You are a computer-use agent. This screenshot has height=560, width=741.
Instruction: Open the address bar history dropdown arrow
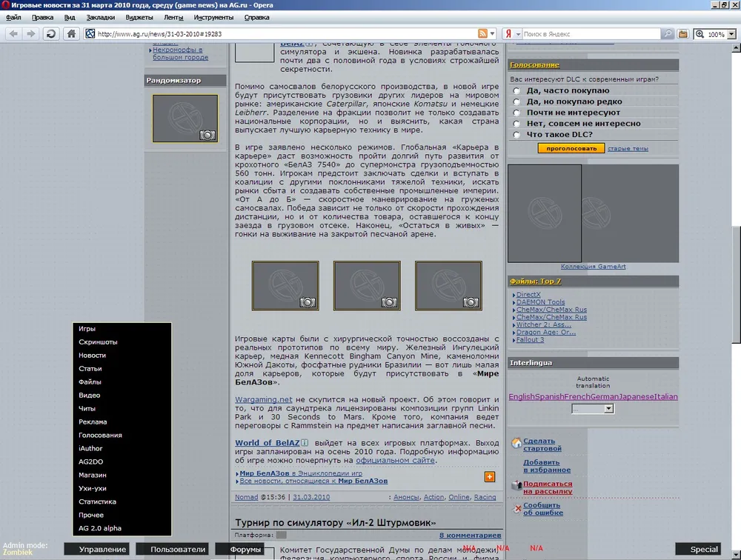[x=494, y=33]
